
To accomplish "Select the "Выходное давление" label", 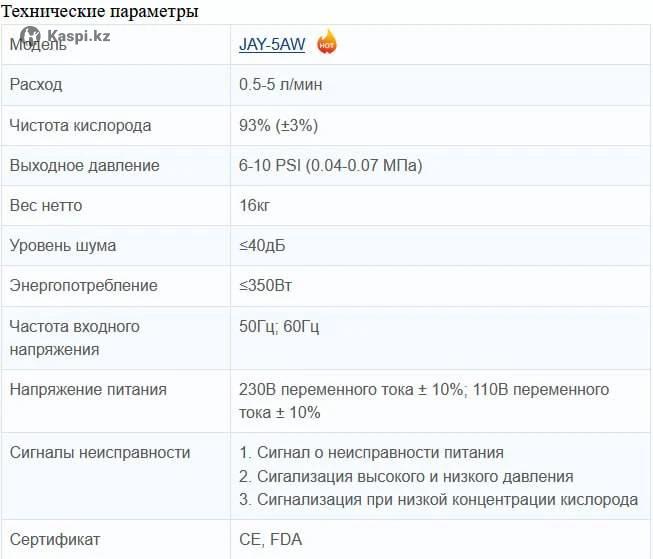I will (x=84, y=165).
